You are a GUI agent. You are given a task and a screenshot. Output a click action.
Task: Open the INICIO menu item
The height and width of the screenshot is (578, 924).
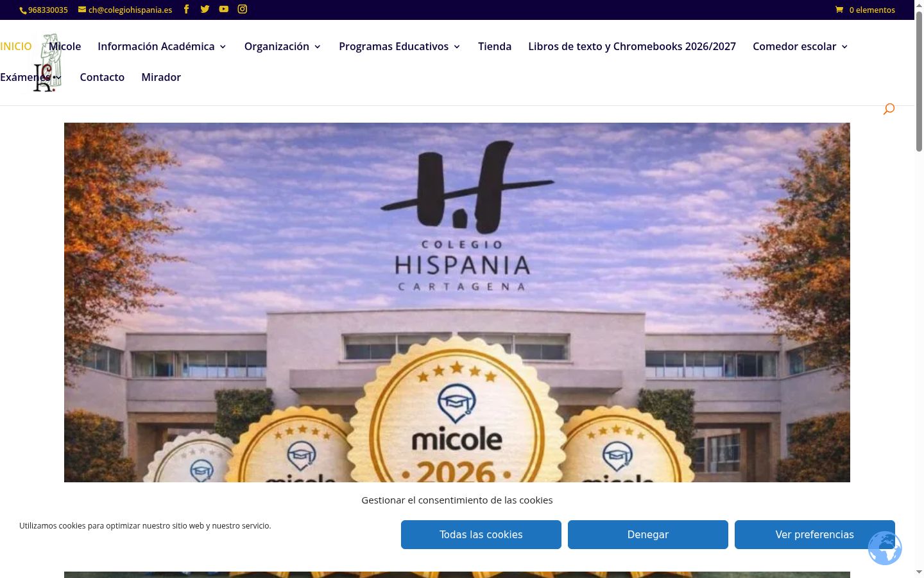16,46
